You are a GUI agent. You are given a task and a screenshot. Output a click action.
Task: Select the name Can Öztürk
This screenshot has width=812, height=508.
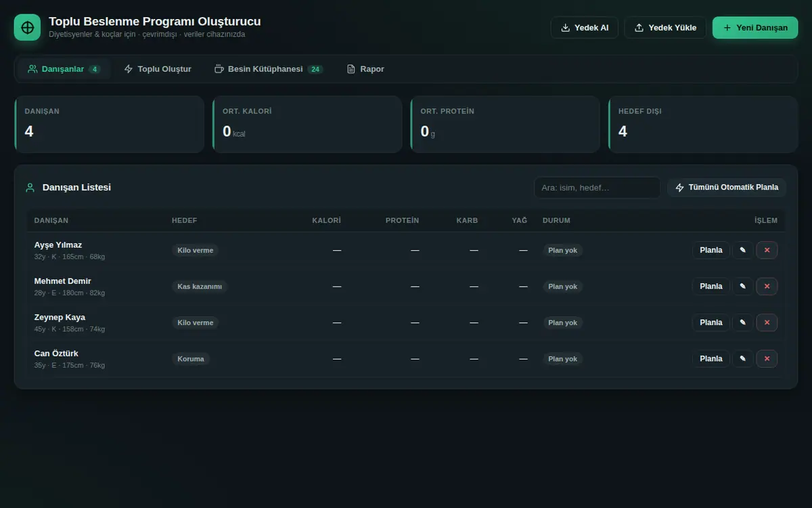(x=56, y=354)
